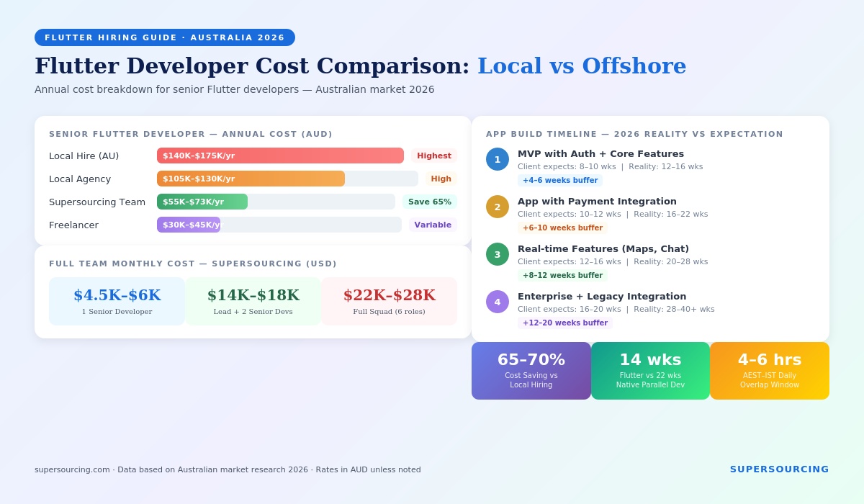Select "App with Payment Integration" title
Image resolution: width=864 pixels, height=504 pixels.
597,201
